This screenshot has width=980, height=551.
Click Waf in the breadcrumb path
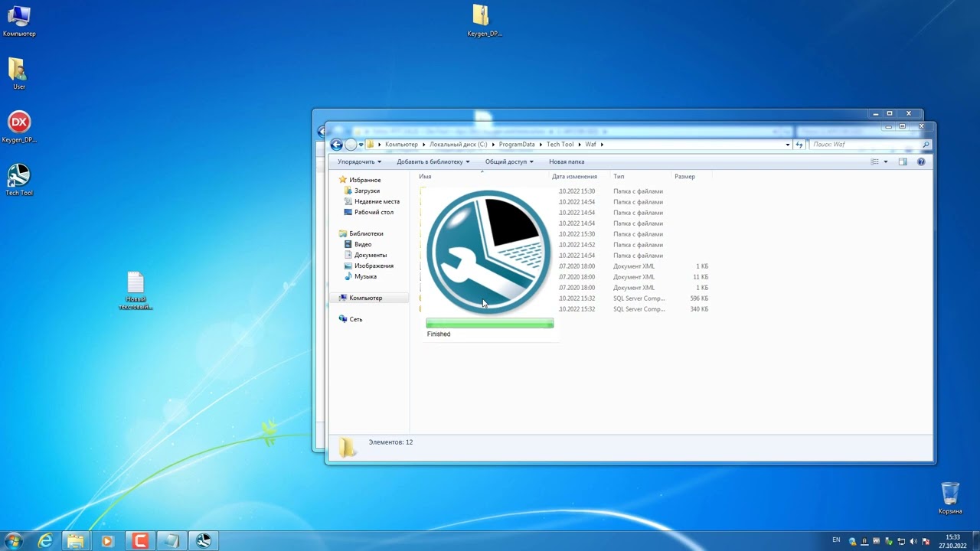591,145
